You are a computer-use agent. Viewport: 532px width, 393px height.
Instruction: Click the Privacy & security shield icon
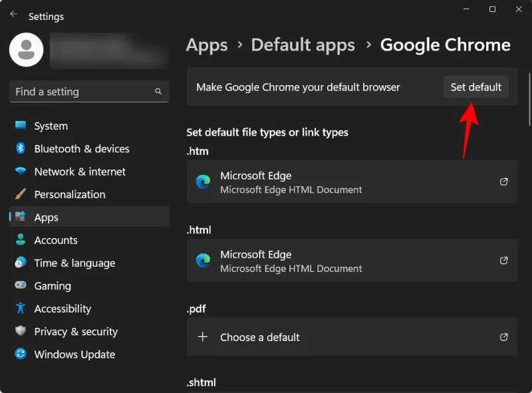pyautogui.click(x=21, y=331)
